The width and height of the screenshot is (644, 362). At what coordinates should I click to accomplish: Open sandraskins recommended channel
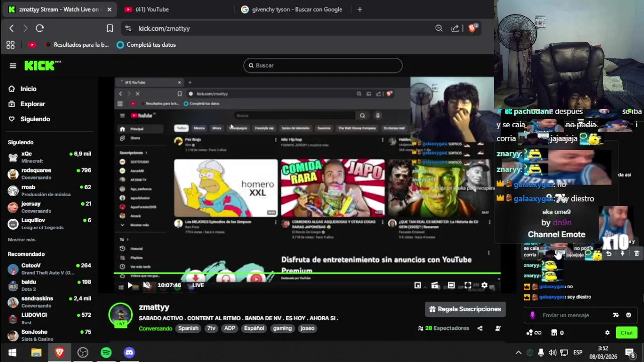pos(49,302)
